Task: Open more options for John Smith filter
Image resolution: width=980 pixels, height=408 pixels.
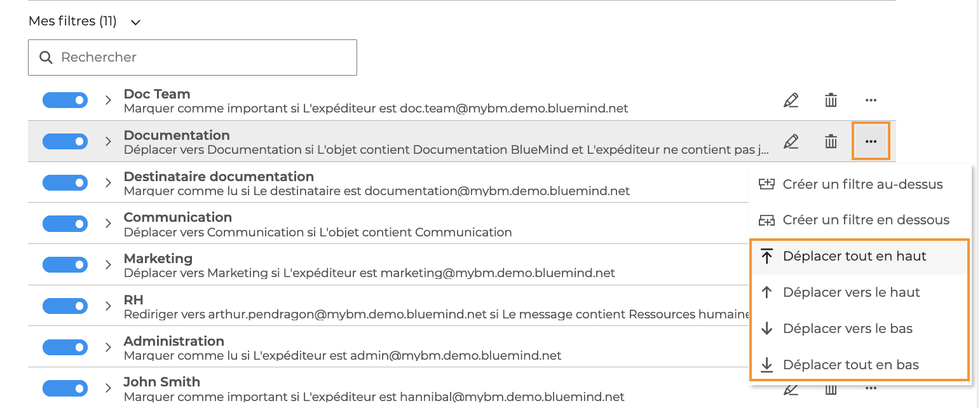Action: click(x=871, y=388)
